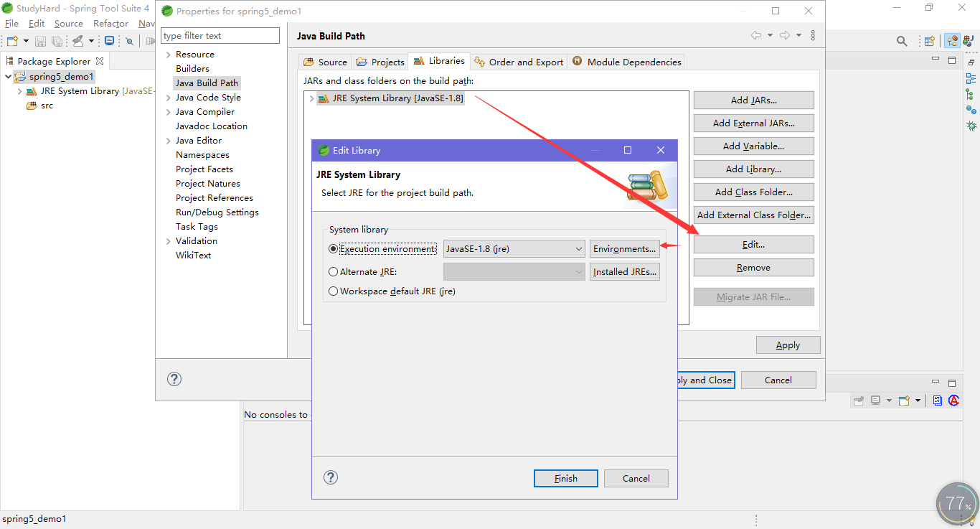Click the Edit... button
The width and height of the screenshot is (980, 529).
(x=753, y=244)
